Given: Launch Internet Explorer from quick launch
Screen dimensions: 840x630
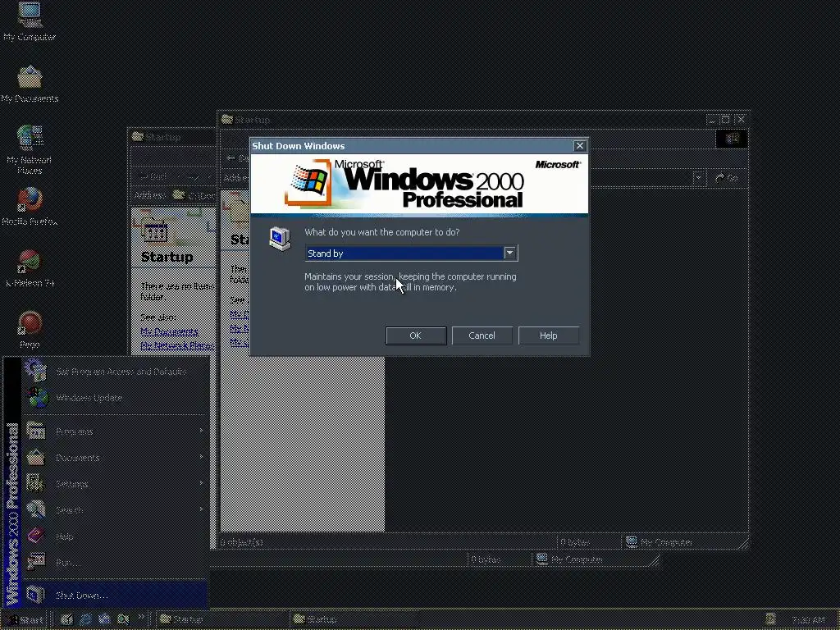Looking at the screenshot, I should coord(85,619).
